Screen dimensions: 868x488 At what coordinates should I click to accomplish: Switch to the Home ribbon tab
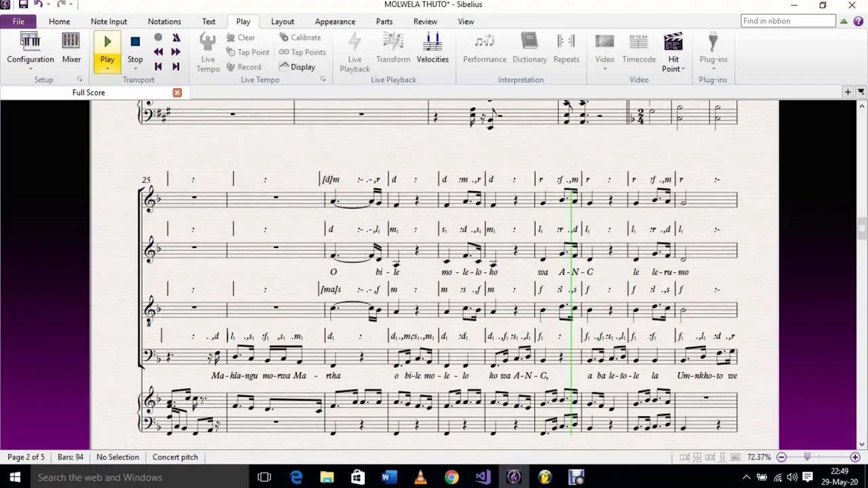pos(59,22)
